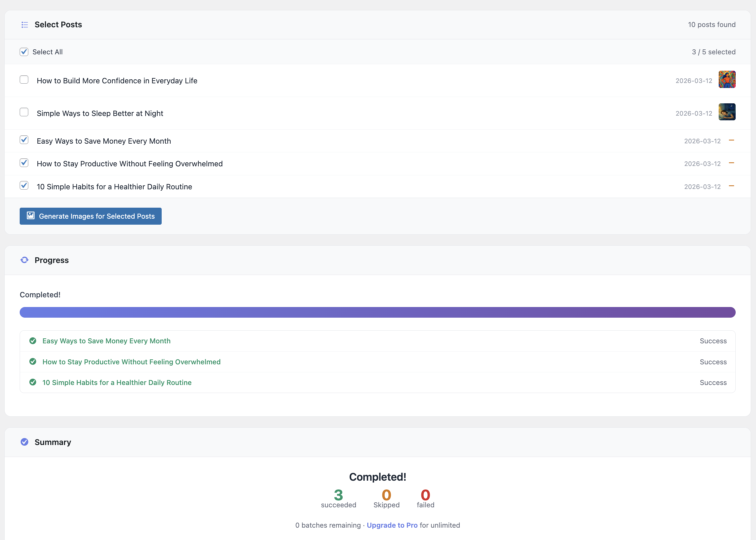Click green success icon for Easy Ways to Save Money

(x=33, y=341)
